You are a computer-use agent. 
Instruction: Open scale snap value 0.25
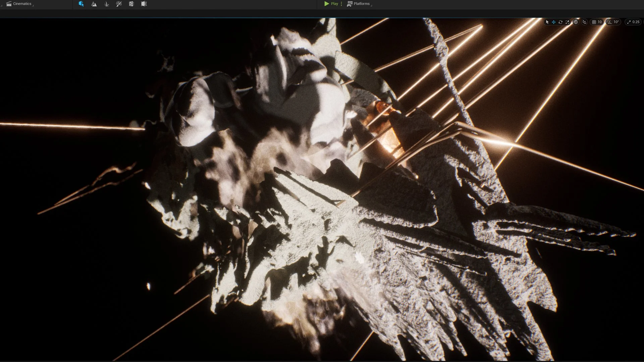[x=636, y=22]
